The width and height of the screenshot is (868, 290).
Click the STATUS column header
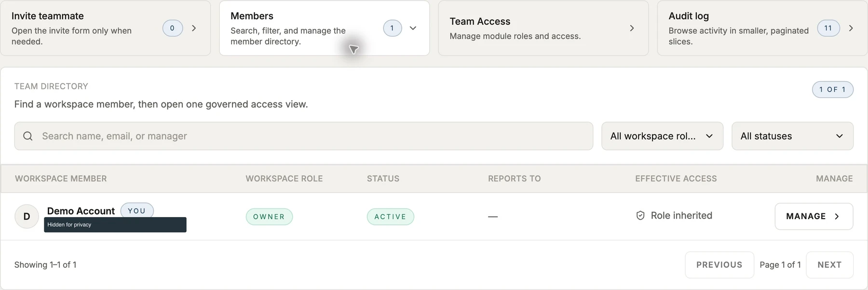click(383, 179)
